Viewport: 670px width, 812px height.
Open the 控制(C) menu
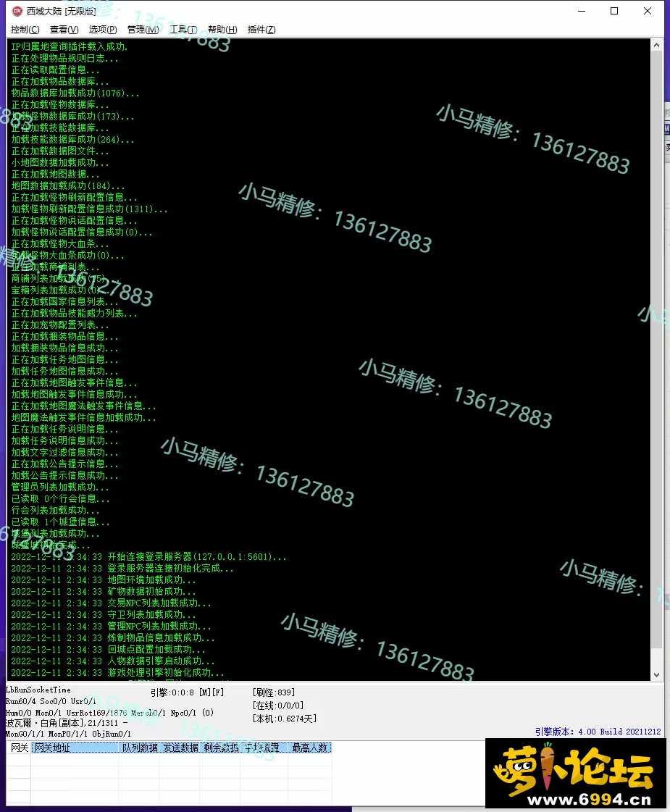pos(25,30)
